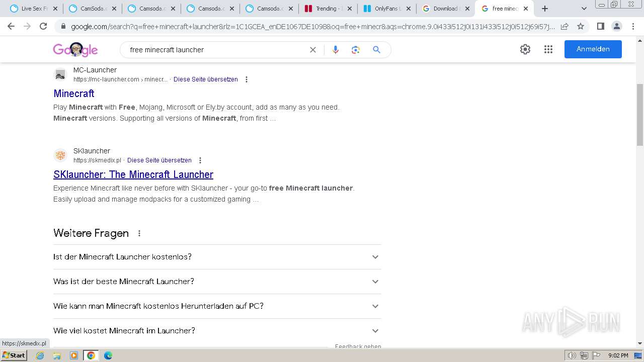The image size is (644, 362).
Task: Open a new browser tab
Action: click(x=544, y=9)
